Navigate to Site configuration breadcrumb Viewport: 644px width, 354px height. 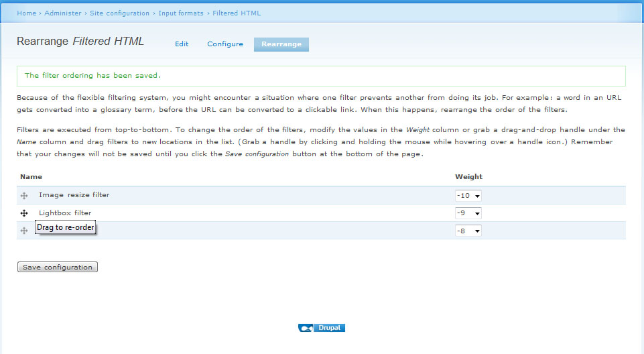click(x=120, y=13)
